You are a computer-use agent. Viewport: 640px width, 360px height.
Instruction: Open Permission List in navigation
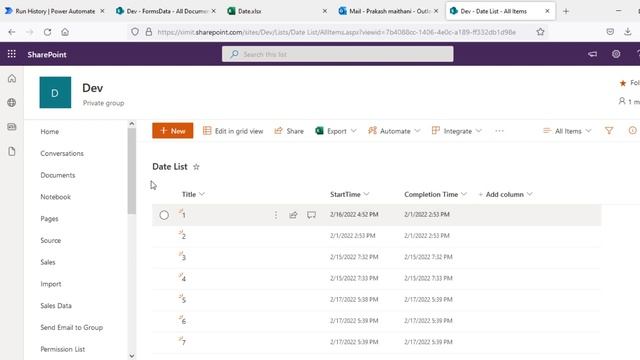tap(62, 349)
